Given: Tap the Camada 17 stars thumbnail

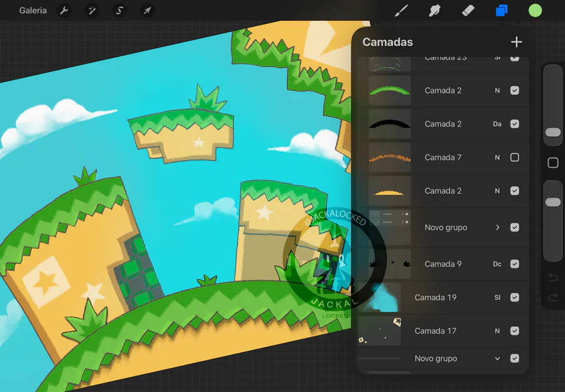Looking at the screenshot, I should [379, 331].
